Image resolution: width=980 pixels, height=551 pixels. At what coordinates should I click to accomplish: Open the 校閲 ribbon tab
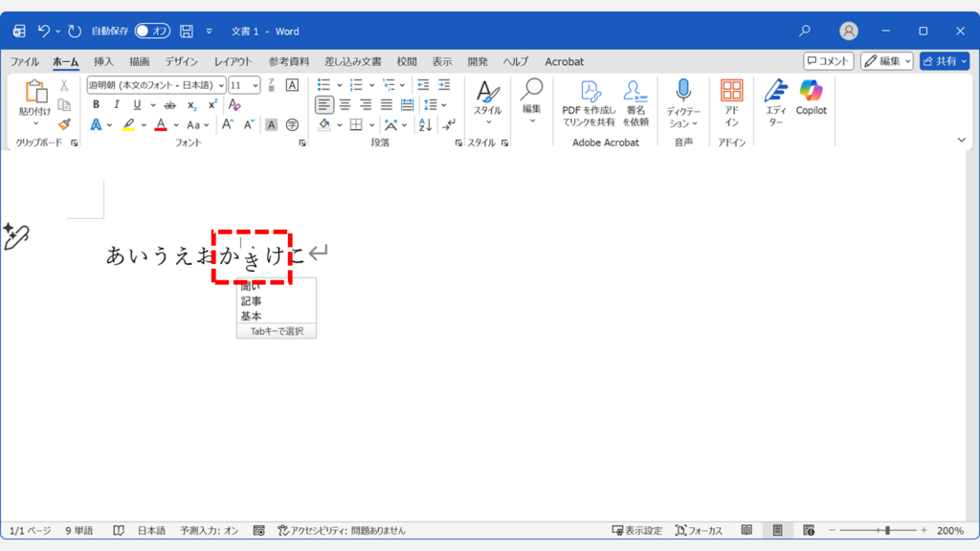coord(406,61)
